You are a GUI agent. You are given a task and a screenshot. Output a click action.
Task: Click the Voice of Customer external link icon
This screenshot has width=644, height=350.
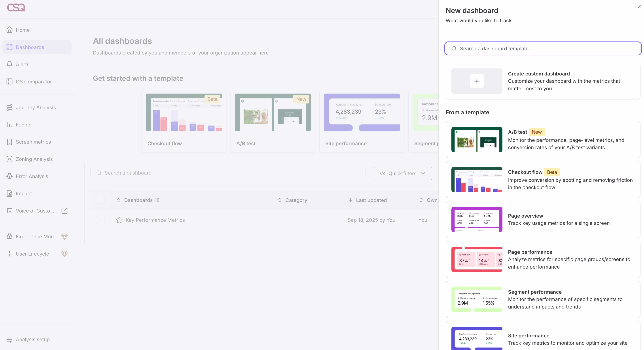(x=64, y=211)
